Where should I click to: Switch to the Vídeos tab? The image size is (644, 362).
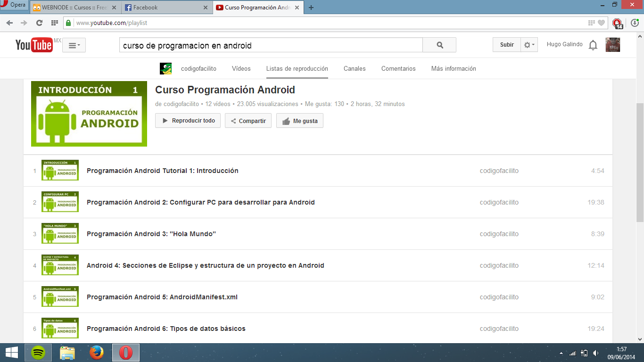coord(241,68)
